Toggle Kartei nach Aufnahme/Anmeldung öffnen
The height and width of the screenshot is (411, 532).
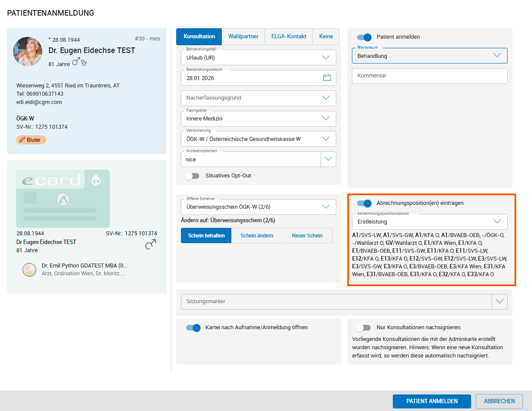tap(193, 327)
